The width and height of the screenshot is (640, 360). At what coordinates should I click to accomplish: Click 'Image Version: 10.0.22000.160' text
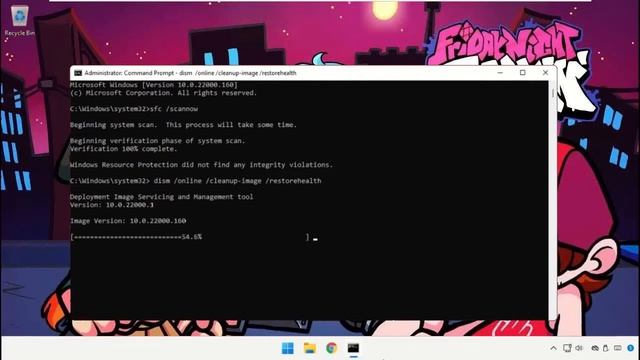coord(128,221)
